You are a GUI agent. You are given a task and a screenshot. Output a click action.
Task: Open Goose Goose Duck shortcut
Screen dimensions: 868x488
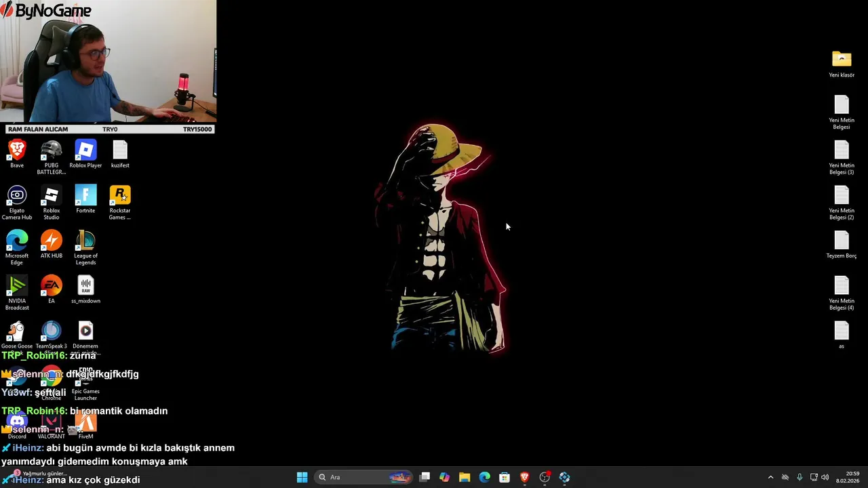tap(17, 335)
